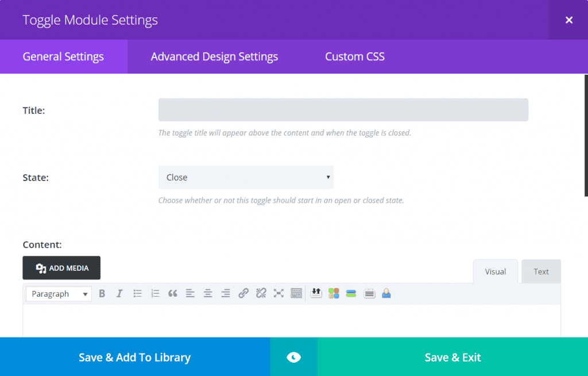Align the content text center

[208, 293]
